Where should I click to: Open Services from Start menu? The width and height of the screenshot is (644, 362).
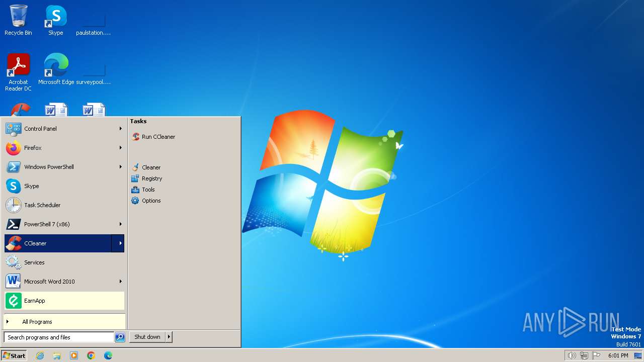tap(64, 262)
